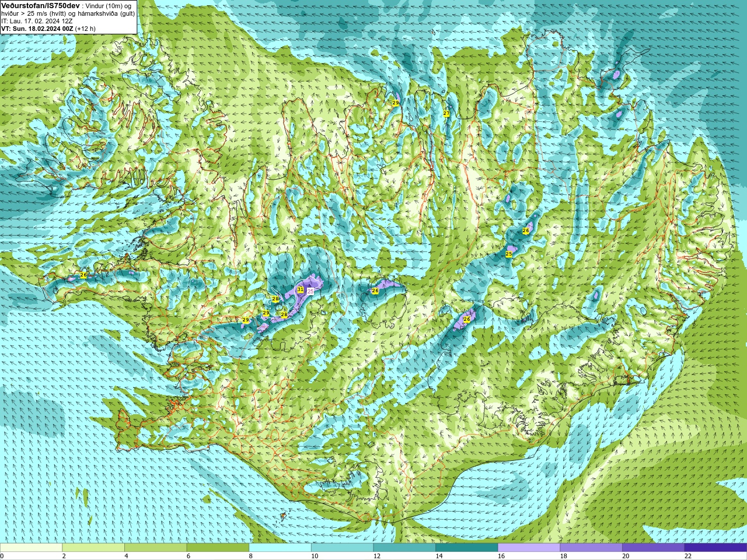Click the legend scale number 16
The height and width of the screenshot is (560, 747).
pyautogui.click(x=501, y=556)
